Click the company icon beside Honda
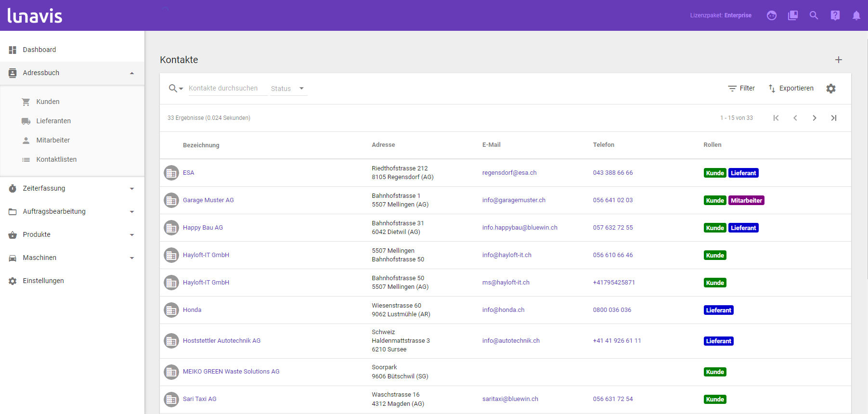The width and height of the screenshot is (868, 414). click(x=171, y=310)
